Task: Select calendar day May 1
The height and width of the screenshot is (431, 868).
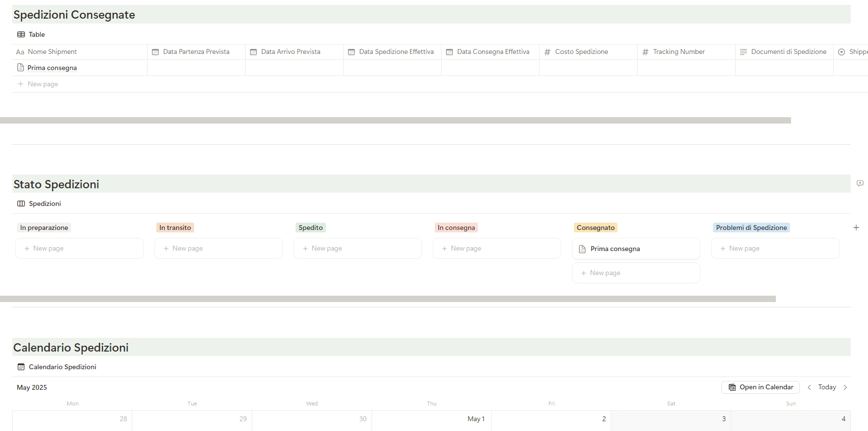Action: [432, 421]
